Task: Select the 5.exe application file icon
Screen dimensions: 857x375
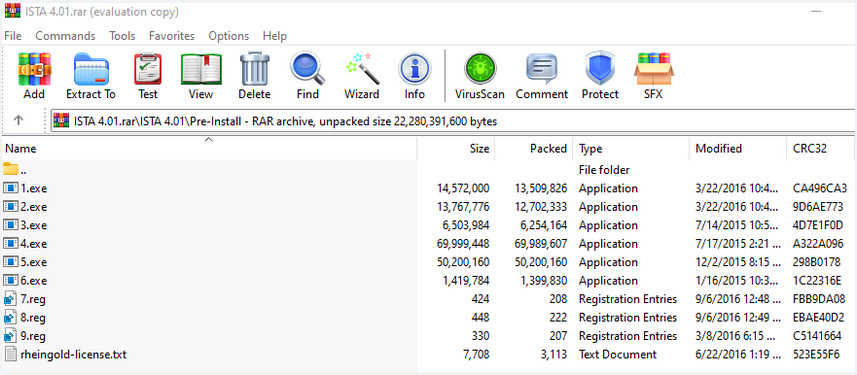Action: tap(11, 262)
